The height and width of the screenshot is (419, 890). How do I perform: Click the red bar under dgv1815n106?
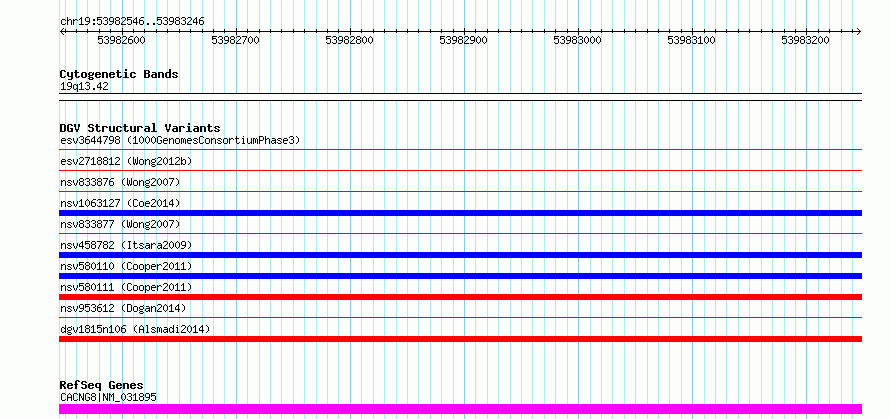pyautogui.click(x=460, y=339)
